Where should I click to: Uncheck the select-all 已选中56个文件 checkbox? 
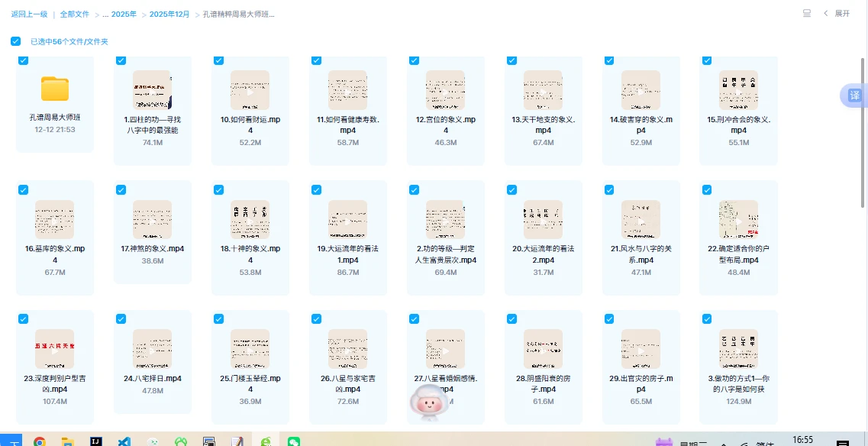point(16,41)
